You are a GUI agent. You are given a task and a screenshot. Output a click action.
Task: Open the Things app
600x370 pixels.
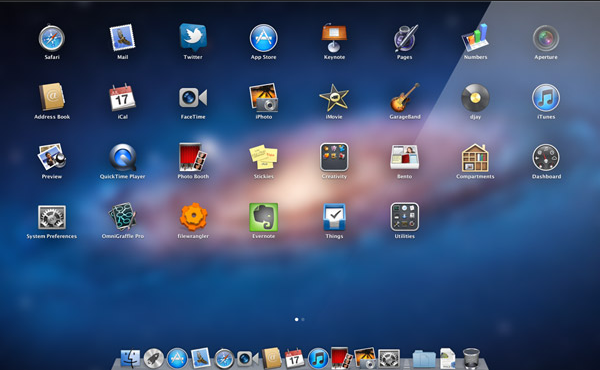point(334,217)
